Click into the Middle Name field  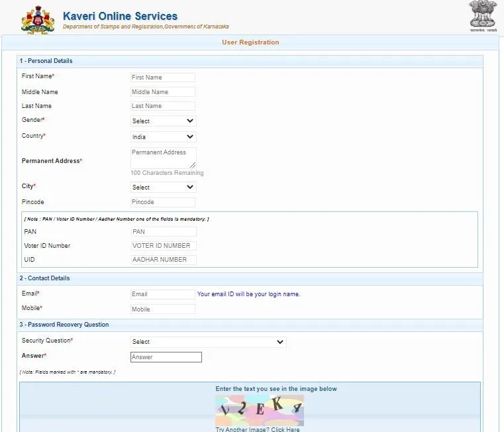[163, 92]
